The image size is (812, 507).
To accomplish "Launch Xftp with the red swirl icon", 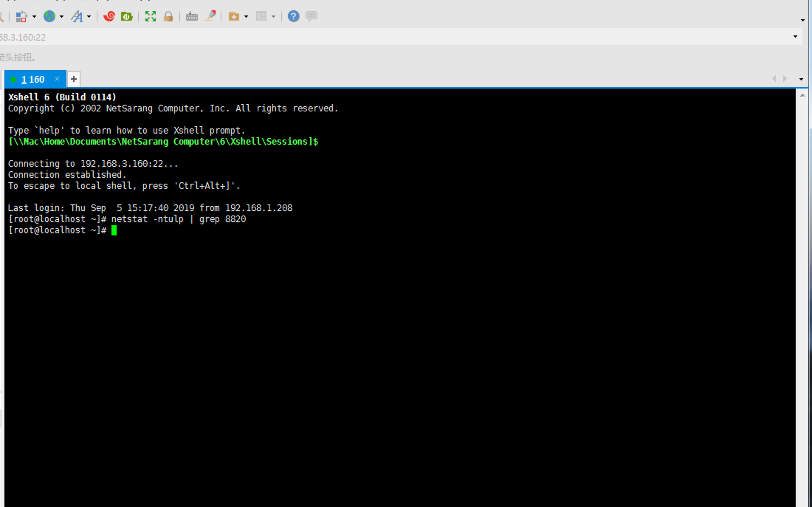I will coord(109,17).
